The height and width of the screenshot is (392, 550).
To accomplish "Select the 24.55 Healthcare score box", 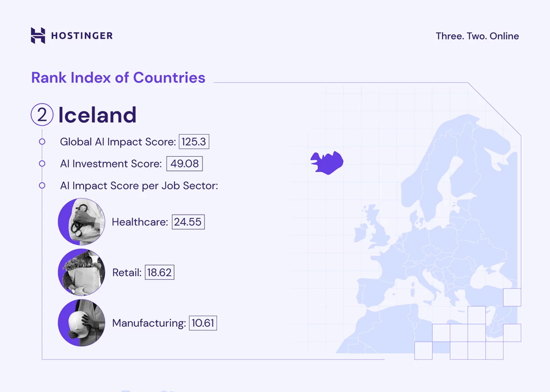I will pos(188,222).
